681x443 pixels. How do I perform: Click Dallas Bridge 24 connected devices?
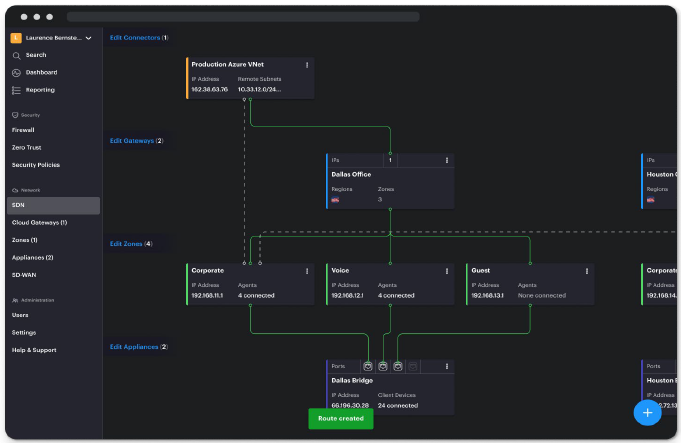click(x=398, y=406)
